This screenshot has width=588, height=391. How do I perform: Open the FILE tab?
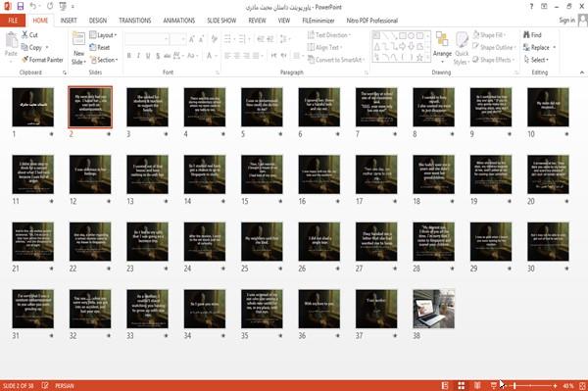13,21
